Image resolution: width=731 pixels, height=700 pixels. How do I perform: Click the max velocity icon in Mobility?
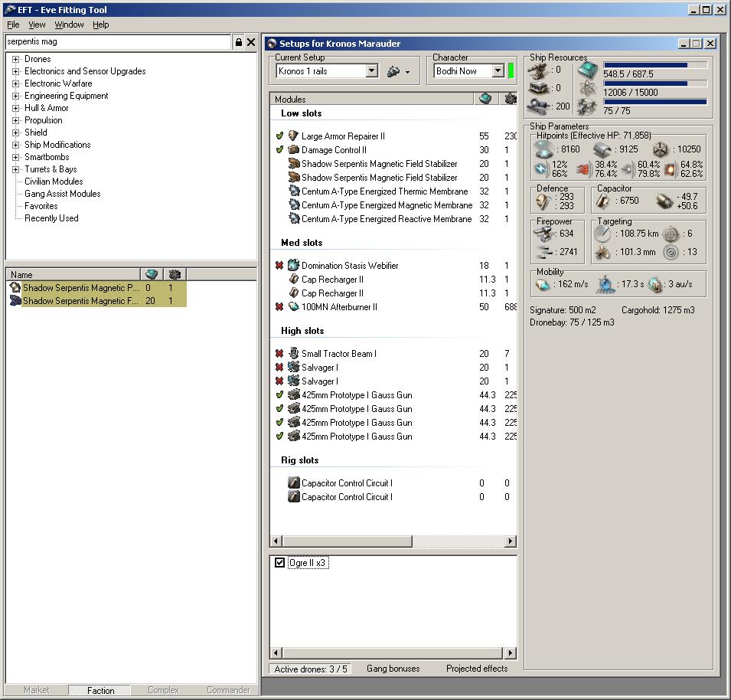pyautogui.click(x=543, y=284)
